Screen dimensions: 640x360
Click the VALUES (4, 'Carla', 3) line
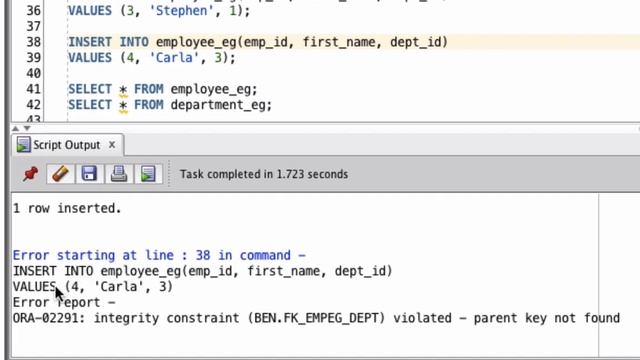pyautogui.click(x=152, y=58)
